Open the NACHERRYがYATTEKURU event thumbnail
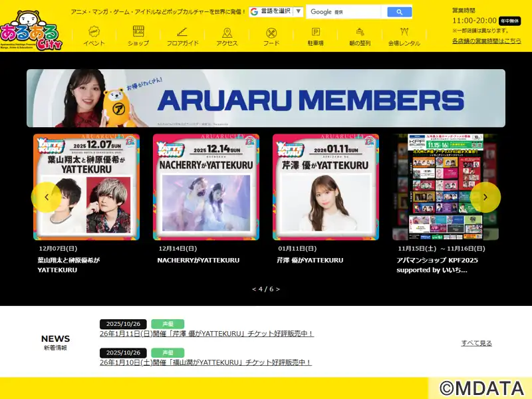 coord(206,187)
